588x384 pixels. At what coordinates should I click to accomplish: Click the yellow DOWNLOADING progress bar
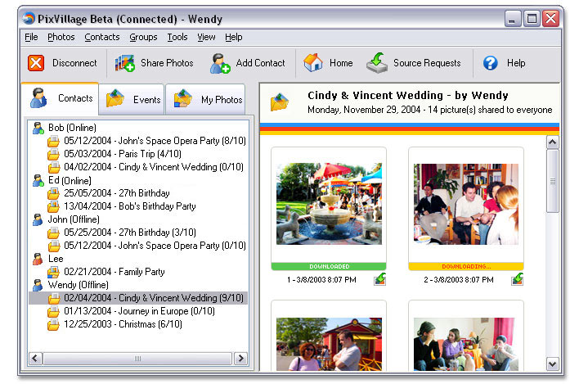pyautogui.click(x=466, y=267)
